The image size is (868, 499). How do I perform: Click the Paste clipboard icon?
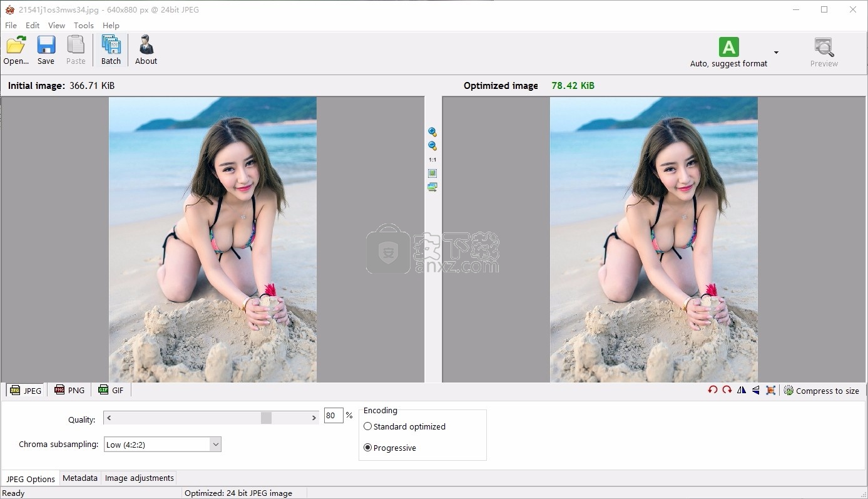pos(76,45)
